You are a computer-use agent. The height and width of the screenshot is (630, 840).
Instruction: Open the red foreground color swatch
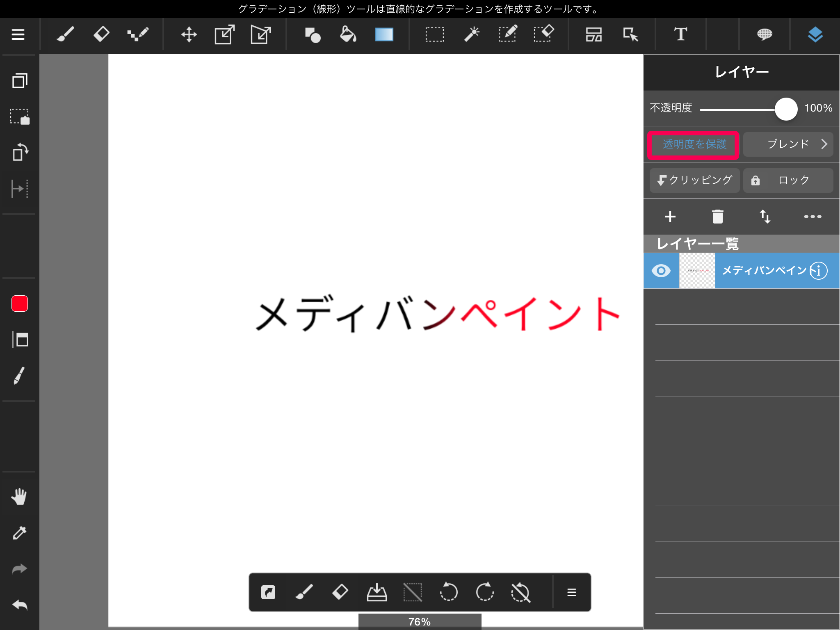20,304
